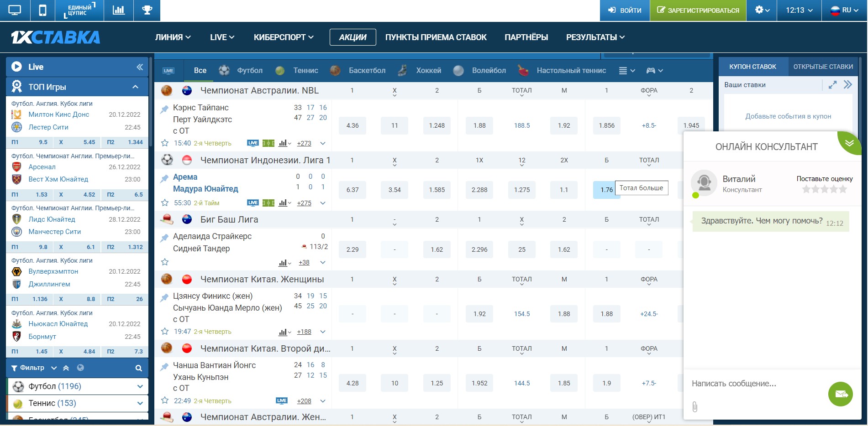This screenshot has width=868, height=426.
Task: Open the РЕЗУЛЬТАТЫ menu
Action: coord(595,37)
